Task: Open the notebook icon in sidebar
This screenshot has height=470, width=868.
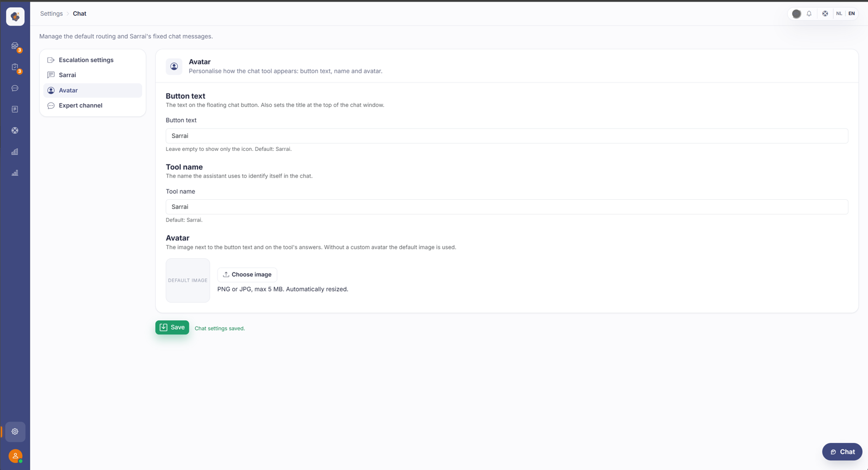Action: tap(15, 110)
